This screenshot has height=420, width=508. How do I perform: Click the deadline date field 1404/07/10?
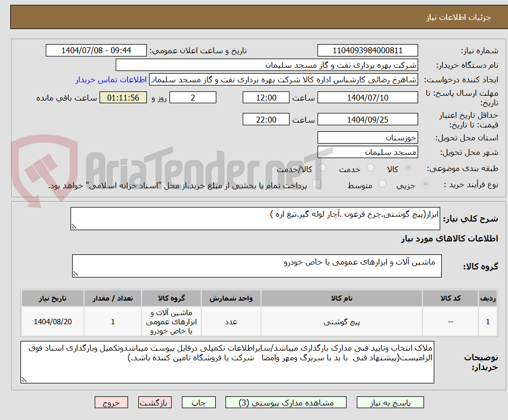pyautogui.click(x=368, y=97)
